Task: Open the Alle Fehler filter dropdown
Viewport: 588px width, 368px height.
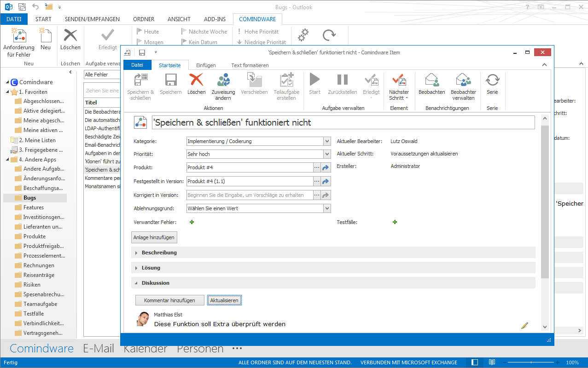Action: click(102, 75)
